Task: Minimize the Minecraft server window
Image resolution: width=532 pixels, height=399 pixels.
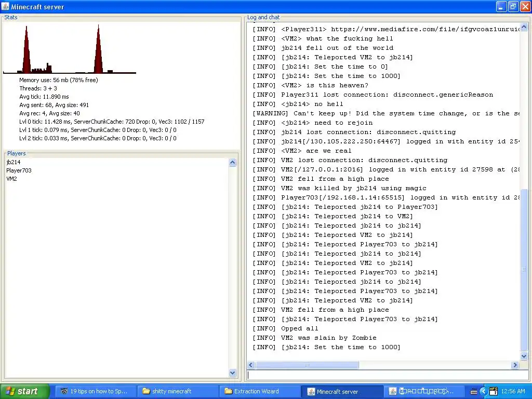Action: (x=501, y=6)
